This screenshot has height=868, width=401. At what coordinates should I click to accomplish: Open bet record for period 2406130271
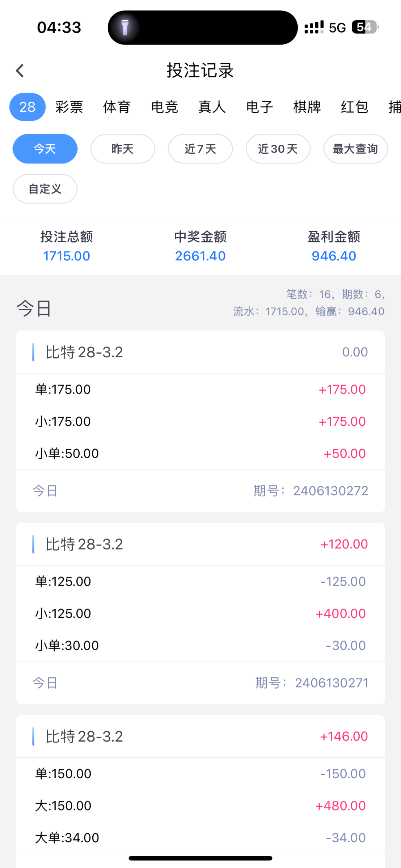pyautogui.click(x=200, y=613)
